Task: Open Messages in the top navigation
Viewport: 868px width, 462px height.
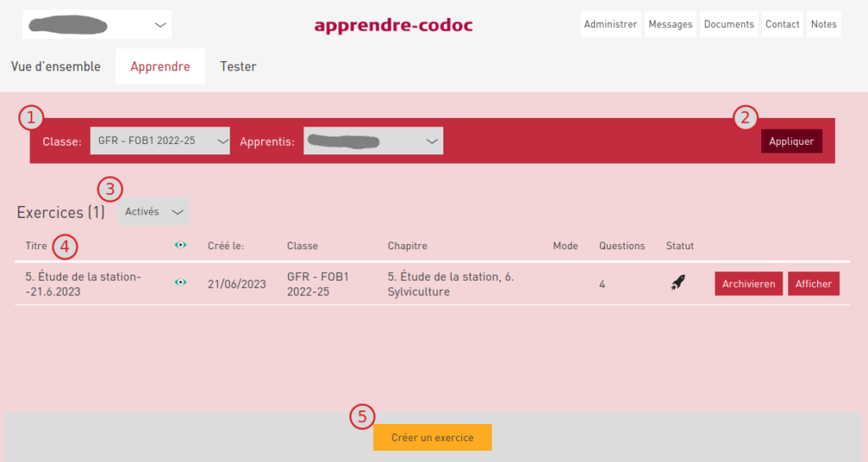Action: [x=670, y=25]
